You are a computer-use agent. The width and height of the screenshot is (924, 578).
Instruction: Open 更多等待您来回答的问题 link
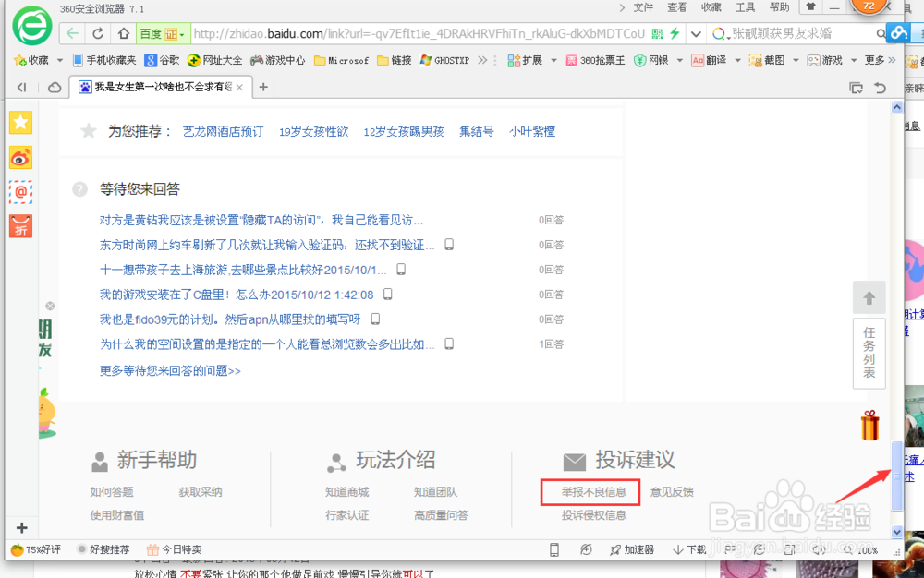(x=169, y=371)
